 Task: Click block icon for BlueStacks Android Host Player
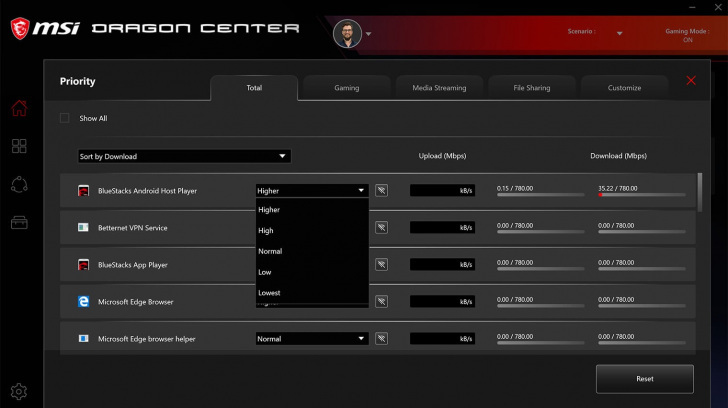coord(381,190)
